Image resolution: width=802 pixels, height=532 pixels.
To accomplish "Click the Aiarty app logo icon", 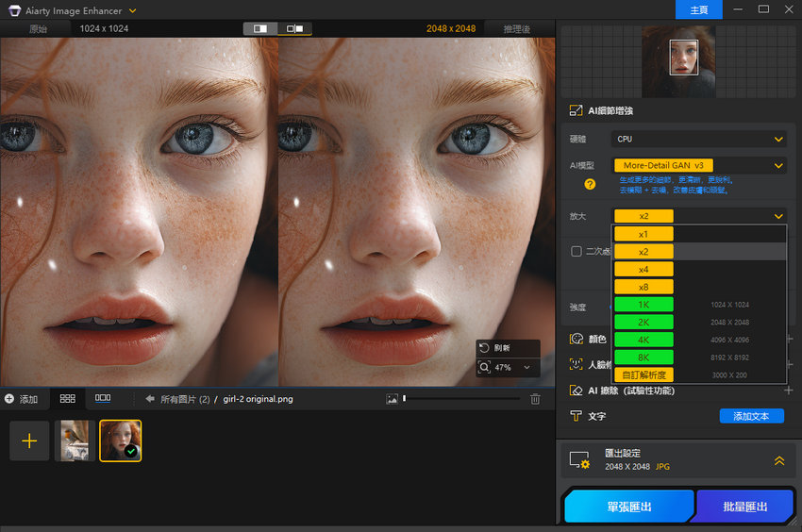I will click(15, 10).
